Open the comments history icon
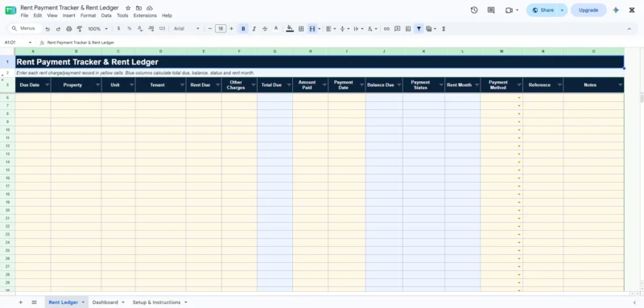The width and height of the screenshot is (644, 308). (x=491, y=10)
